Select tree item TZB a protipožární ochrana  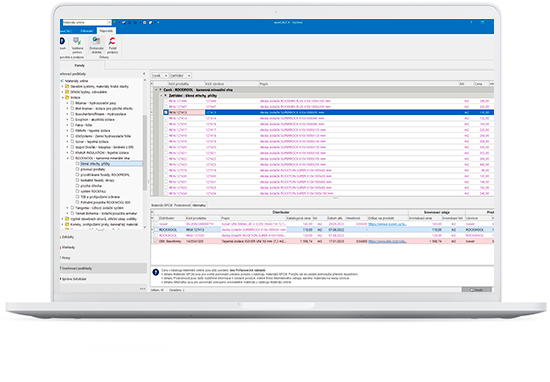pyautogui.click(x=100, y=197)
